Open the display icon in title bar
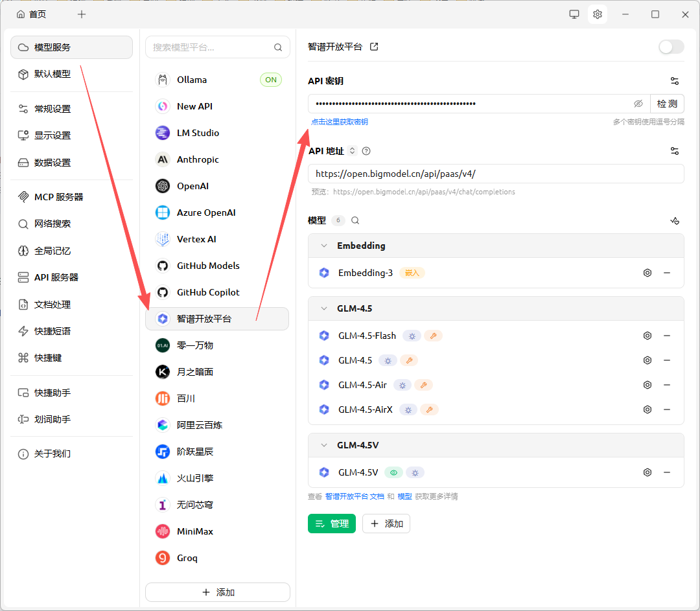This screenshot has height=611, width=700. click(574, 14)
